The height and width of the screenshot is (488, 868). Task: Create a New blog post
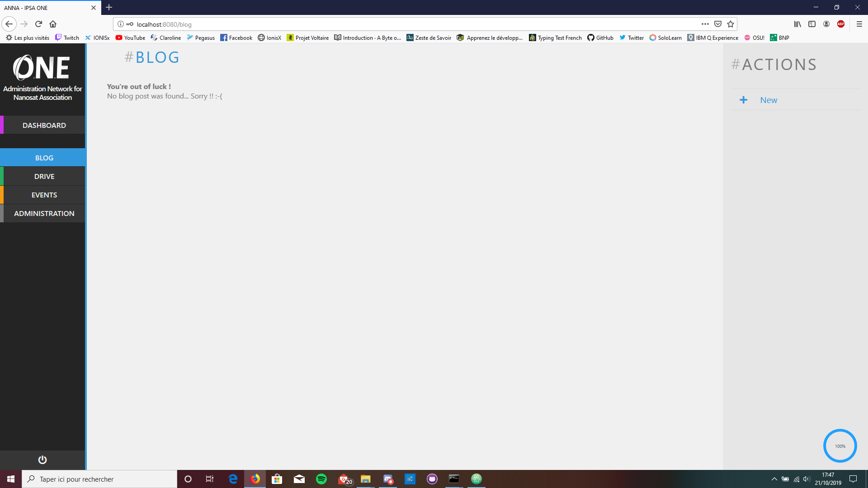coord(796,100)
